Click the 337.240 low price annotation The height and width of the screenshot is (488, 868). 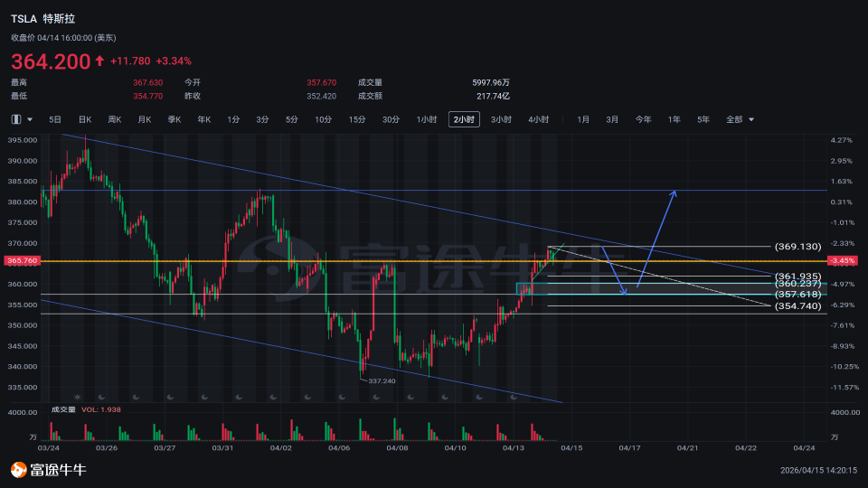tap(382, 381)
